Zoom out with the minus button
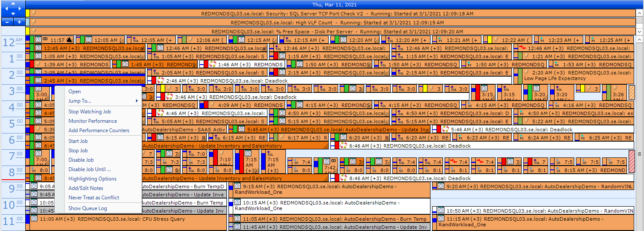Viewport: 644px width, 231px height. 7,22
